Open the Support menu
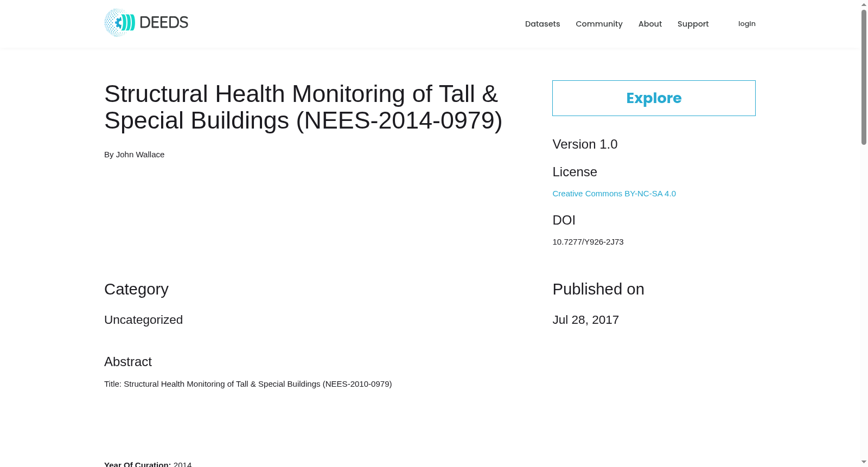868x467 pixels. click(x=693, y=24)
